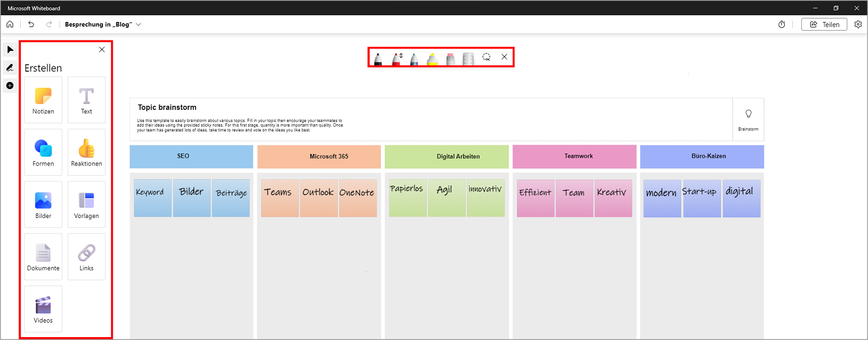868x340 pixels.
Task: Select the Keyword sticky note
Action: [x=153, y=198]
